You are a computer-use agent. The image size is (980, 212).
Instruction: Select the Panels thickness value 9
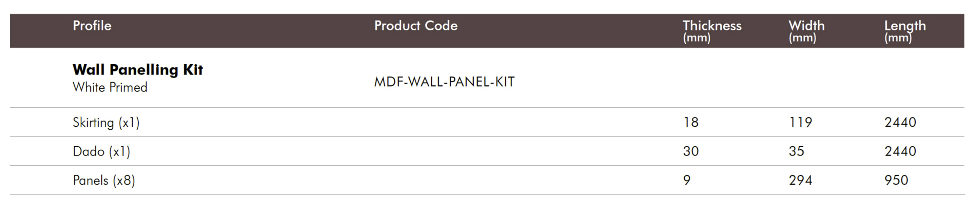coord(687,180)
